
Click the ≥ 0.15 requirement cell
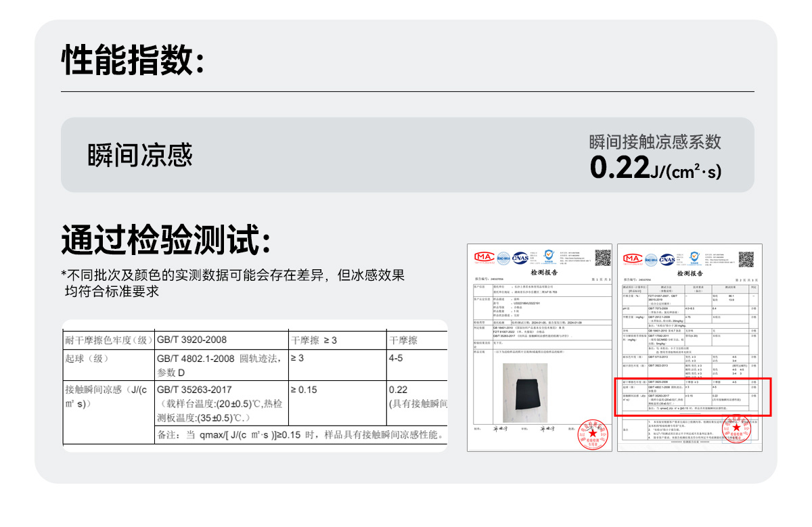click(x=338, y=403)
